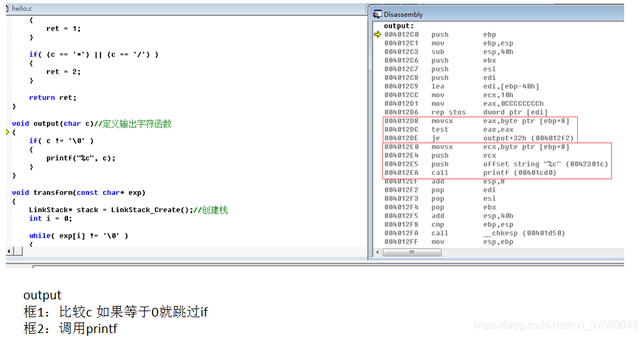Screen dimensions: 644x337
Task: Click the 'return ret;' source line
Action: (53, 97)
